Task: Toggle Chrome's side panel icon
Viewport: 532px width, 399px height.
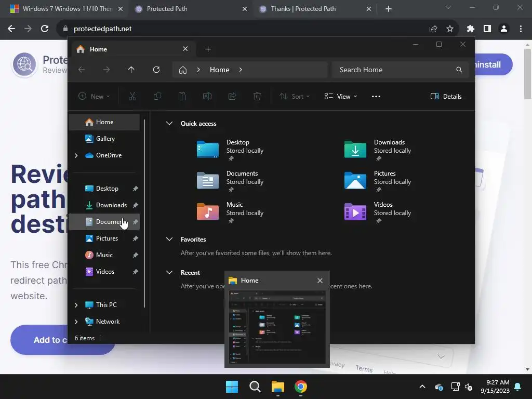Action: pyautogui.click(x=487, y=29)
